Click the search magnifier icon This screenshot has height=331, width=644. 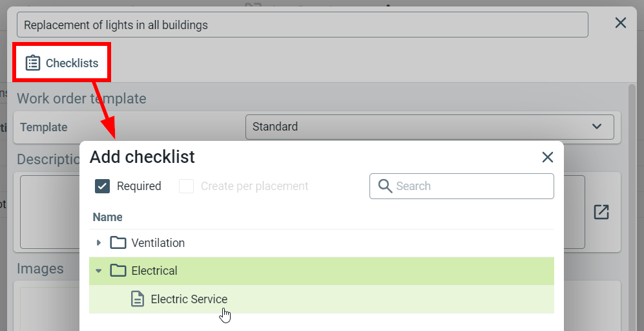(385, 186)
